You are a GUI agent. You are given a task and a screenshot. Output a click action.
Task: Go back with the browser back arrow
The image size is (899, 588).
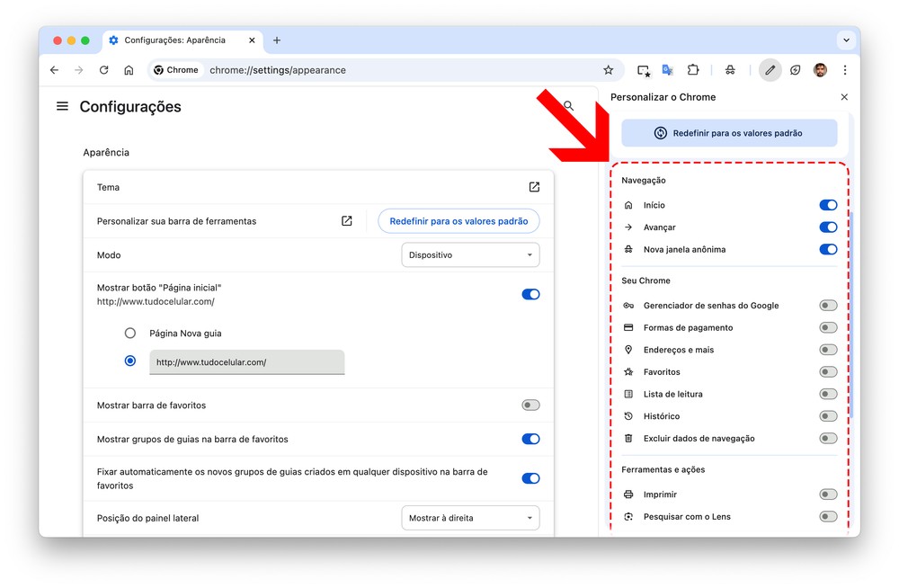[x=55, y=70]
